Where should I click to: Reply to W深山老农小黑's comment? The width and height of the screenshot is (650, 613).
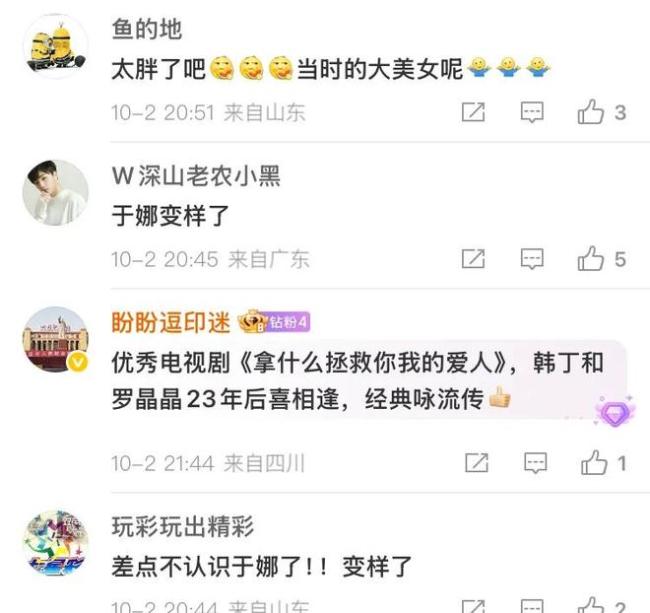(x=532, y=259)
